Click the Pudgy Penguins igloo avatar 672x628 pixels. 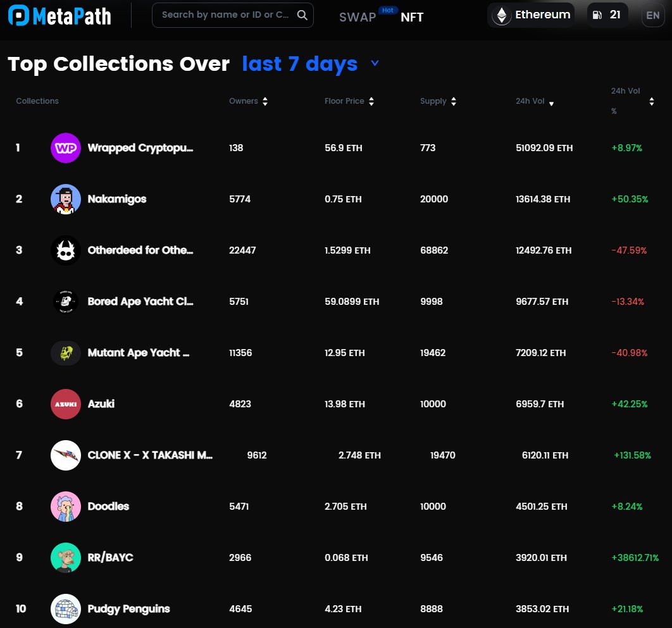click(66, 609)
